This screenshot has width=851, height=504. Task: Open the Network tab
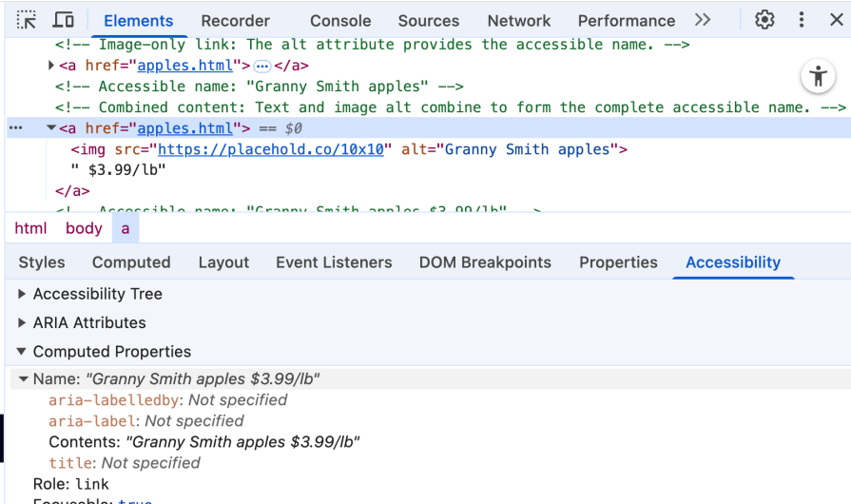point(519,21)
